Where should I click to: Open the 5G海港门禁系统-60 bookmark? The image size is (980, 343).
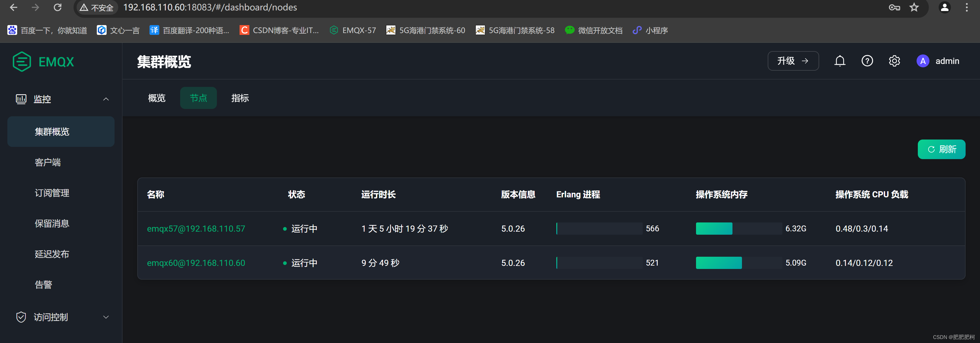pyautogui.click(x=426, y=30)
